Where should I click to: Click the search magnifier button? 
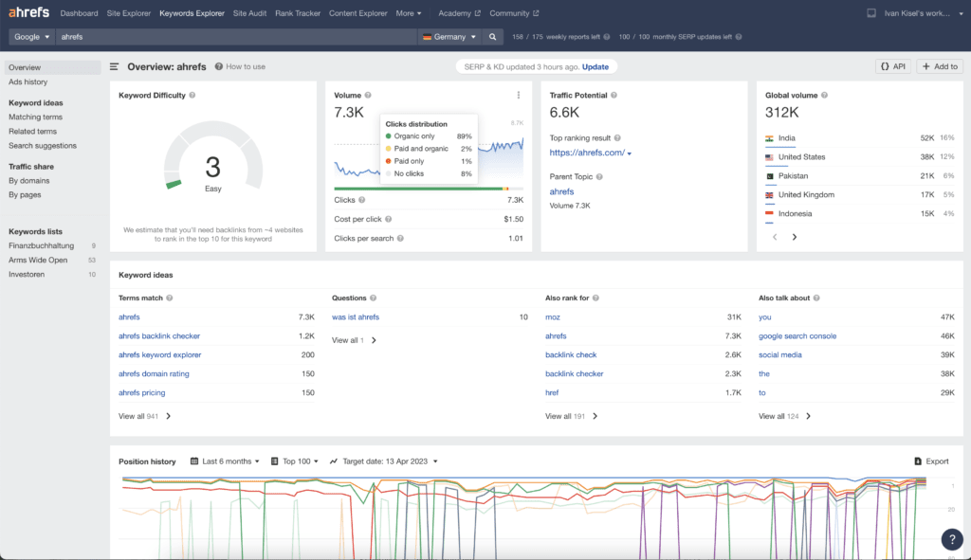[492, 37]
